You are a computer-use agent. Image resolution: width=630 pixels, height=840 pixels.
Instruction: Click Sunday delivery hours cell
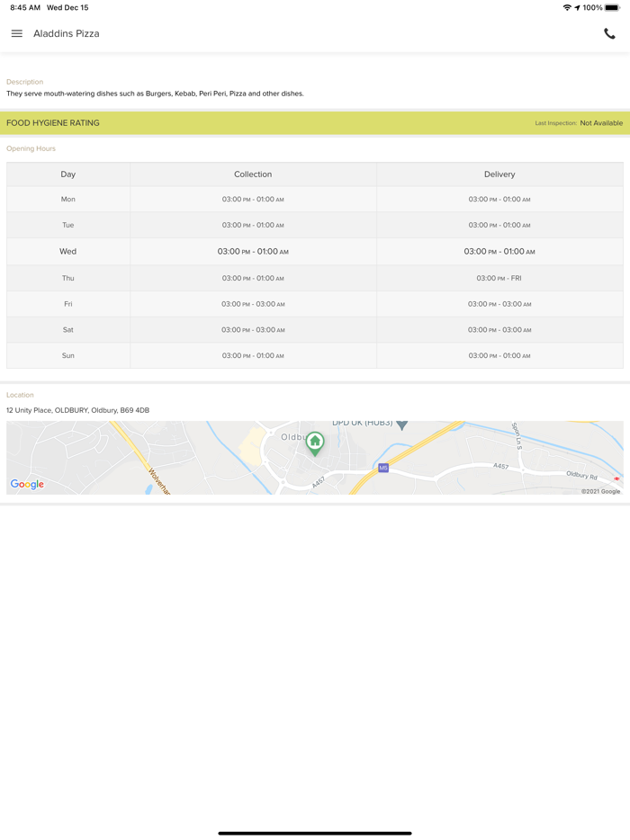(499, 355)
